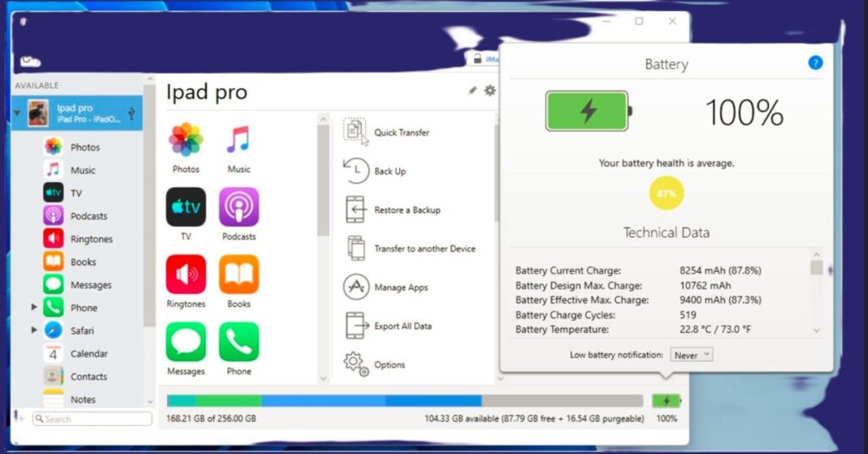This screenshot has height=454, width=868.
Task: Click the pencil rename icon beside Ipad pro
Action: (x=472, y=90)
